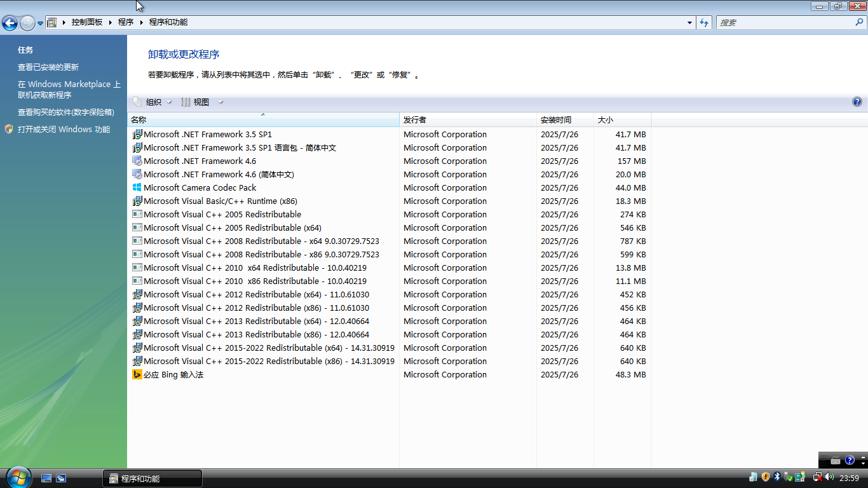Click the Forward navigation arrow

point(27,24)
